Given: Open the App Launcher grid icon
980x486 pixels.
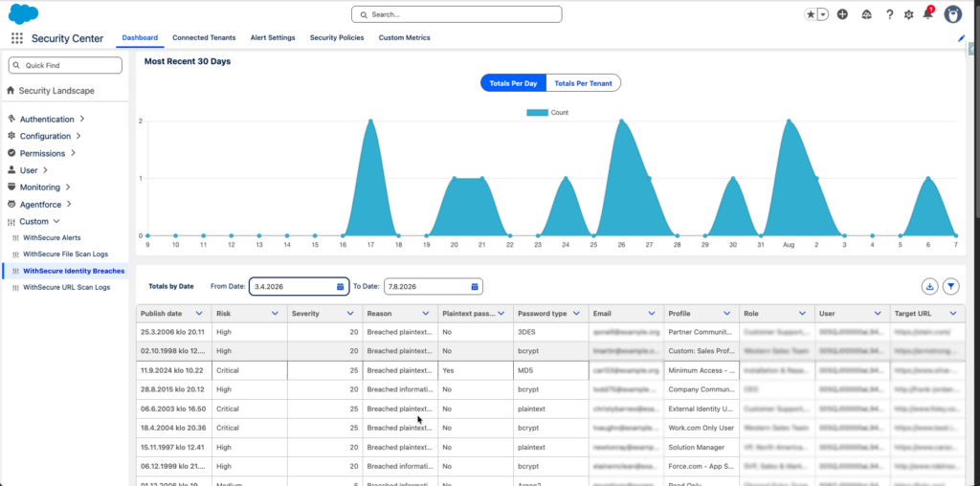Looking at the screenshot, I should pos(17,38).
